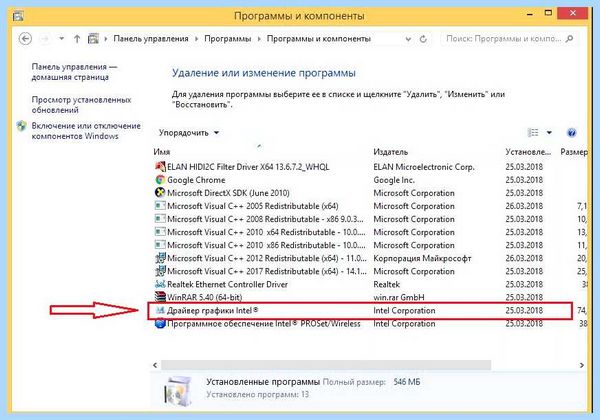Refresh the programs list
The width and height of the screenshot is (600, 420).
[x=423, y=39]
